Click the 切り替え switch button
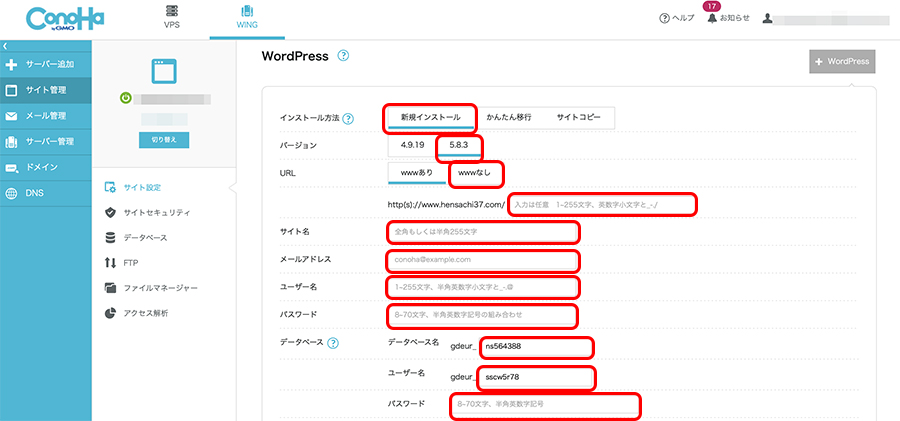 pos(163,140)
